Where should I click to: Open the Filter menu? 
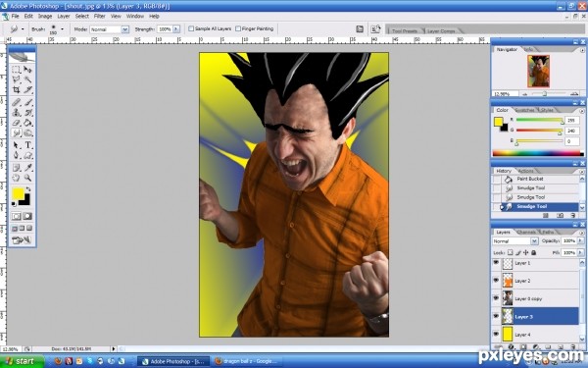pos(99,16)
